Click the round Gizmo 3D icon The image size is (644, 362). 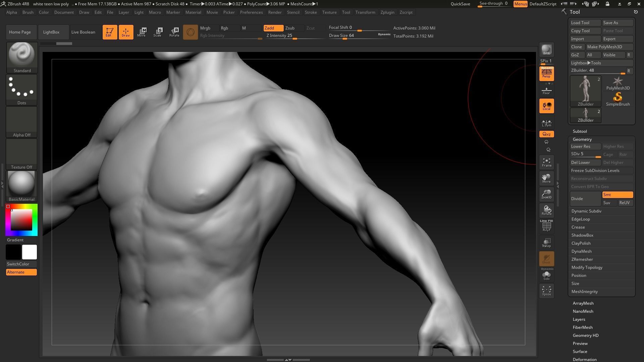coord(190,32)
